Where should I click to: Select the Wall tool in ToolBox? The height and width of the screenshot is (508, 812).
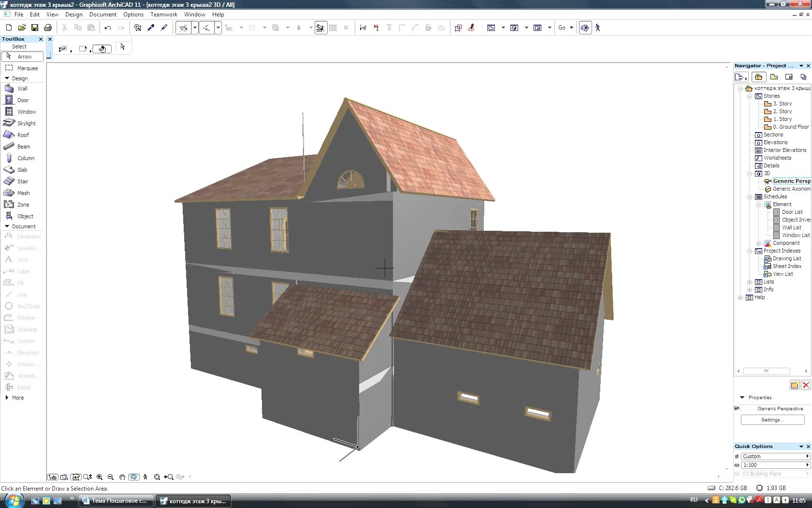point(22,89)
